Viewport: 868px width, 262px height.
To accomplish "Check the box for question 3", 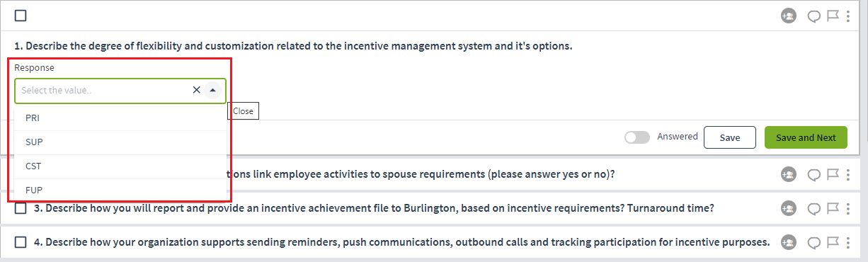I will (x=21, y=208).
